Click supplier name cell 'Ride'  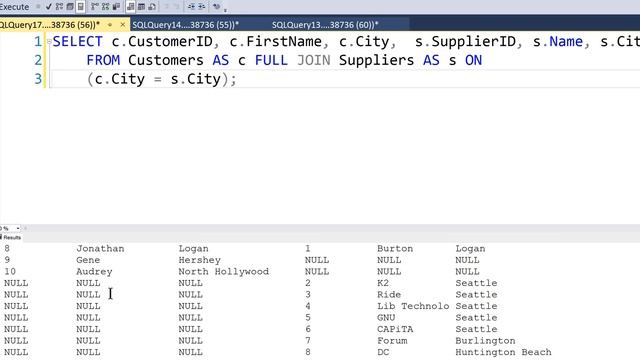tap(389, 294)
